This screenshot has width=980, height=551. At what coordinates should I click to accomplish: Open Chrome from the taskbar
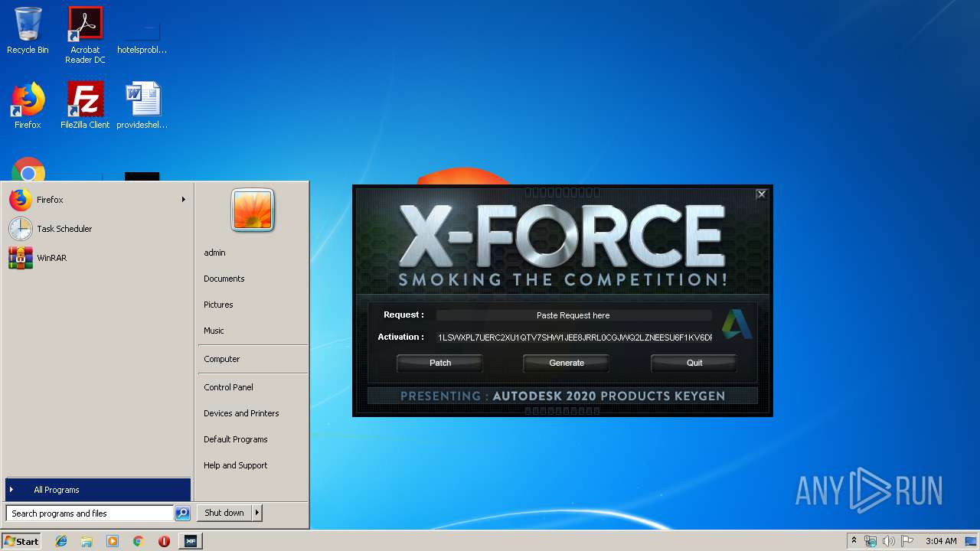coord(138,541)
